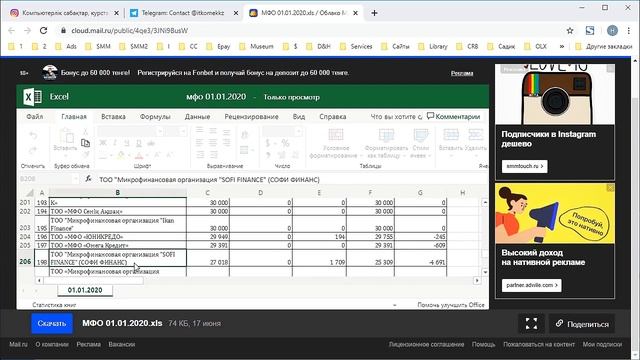The image size is (640, 360).
Task: Toggle strikethrough formatting
Action: click(x=151, y=143)
